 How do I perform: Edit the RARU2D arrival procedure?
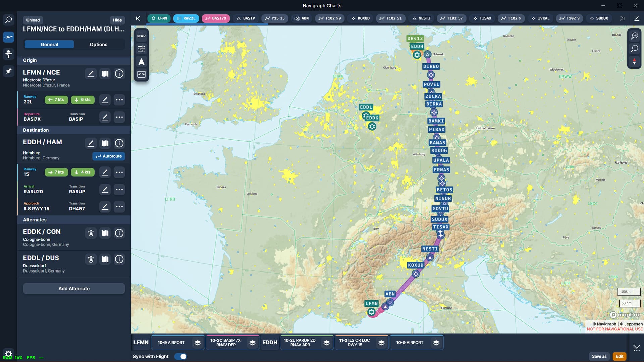(105, 190)
